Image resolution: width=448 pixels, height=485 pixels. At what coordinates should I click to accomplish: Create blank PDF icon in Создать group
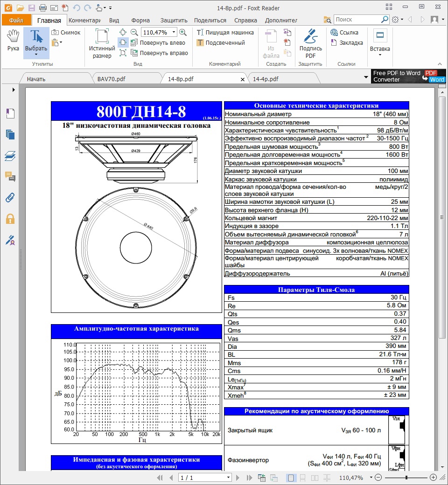point(287,42)
